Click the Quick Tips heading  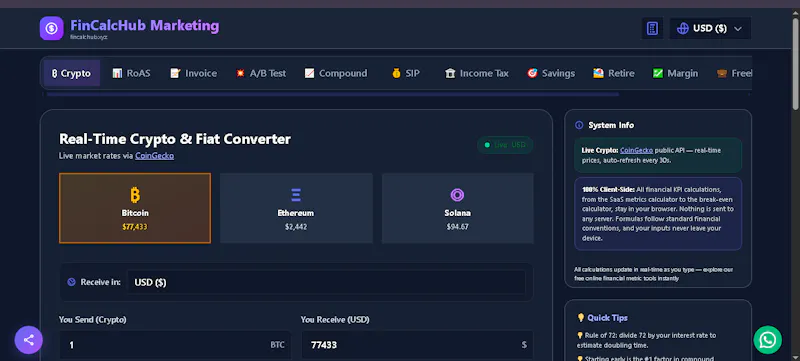pyautogui.click(x=607, y=318)
